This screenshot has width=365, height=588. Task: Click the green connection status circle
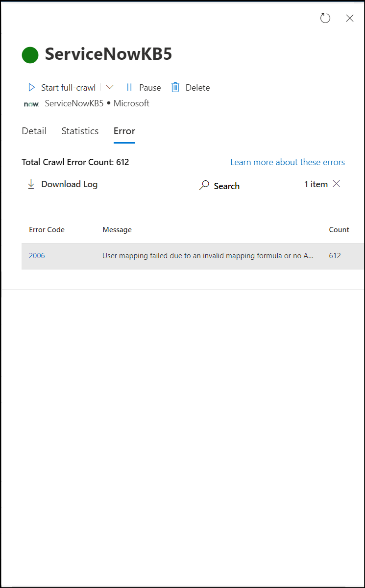(x=30, y=55)
